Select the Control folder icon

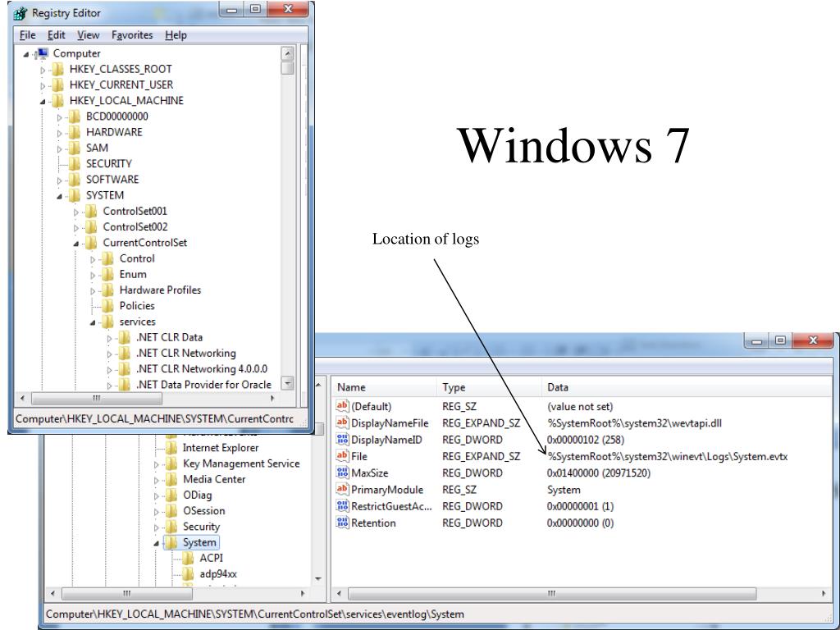pos(107,258)
